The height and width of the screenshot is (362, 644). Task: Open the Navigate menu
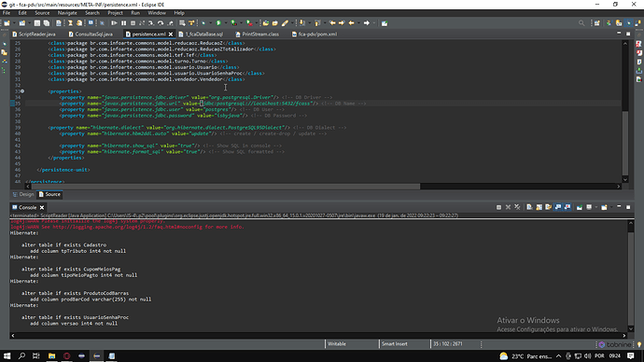(x=67, y=13)
